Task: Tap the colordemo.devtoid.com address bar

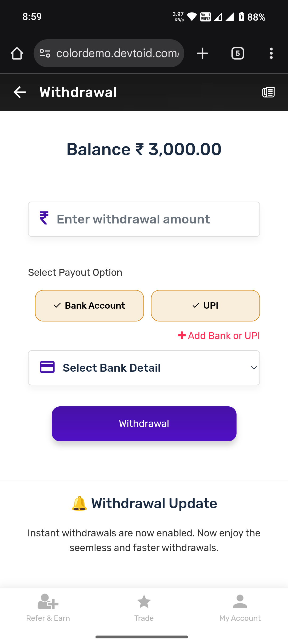Action: (x=117, y=53)
